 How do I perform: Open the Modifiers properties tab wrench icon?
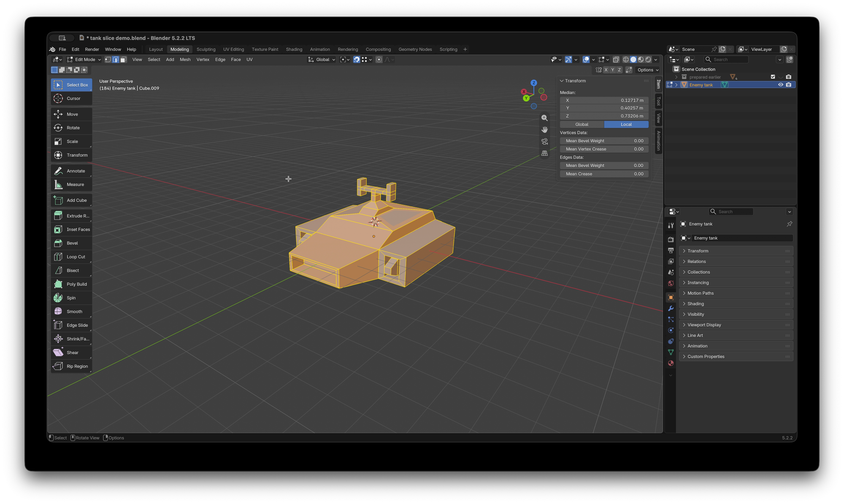tap(671, 308)
